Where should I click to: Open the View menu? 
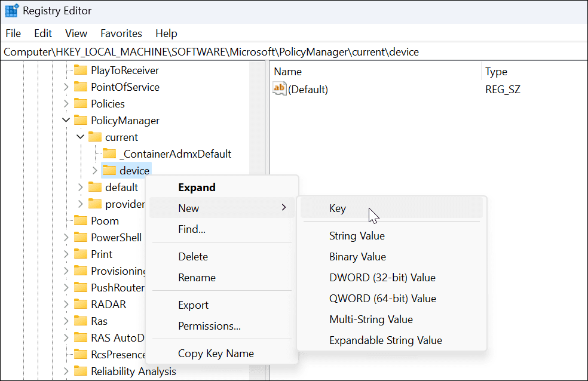[76, 33]
